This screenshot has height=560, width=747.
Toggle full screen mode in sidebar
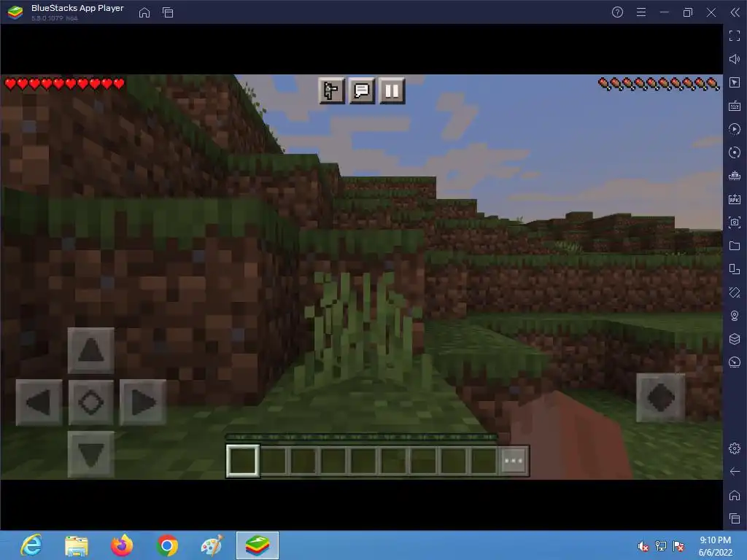click(x=735, y=36)
